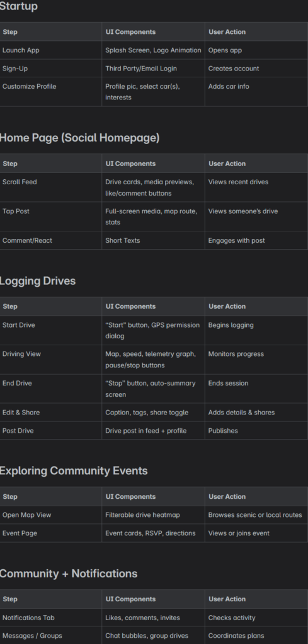The image size is (308, 644).
Task: Click the Third Party/Email Login cell
Action: [x=153, y=68]
